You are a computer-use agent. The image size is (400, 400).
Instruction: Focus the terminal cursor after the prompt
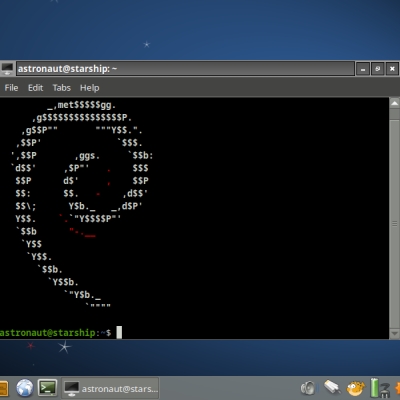point(119,332)
